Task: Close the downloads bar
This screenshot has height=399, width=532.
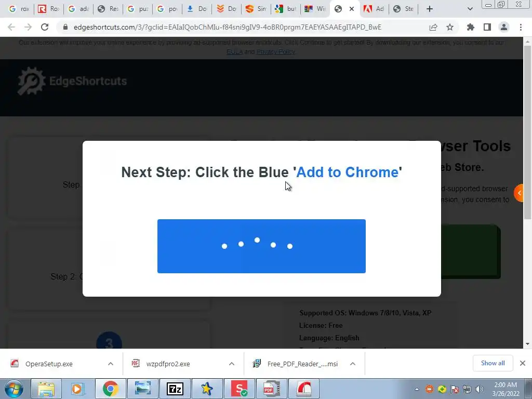Action: (x=523, y=363)
